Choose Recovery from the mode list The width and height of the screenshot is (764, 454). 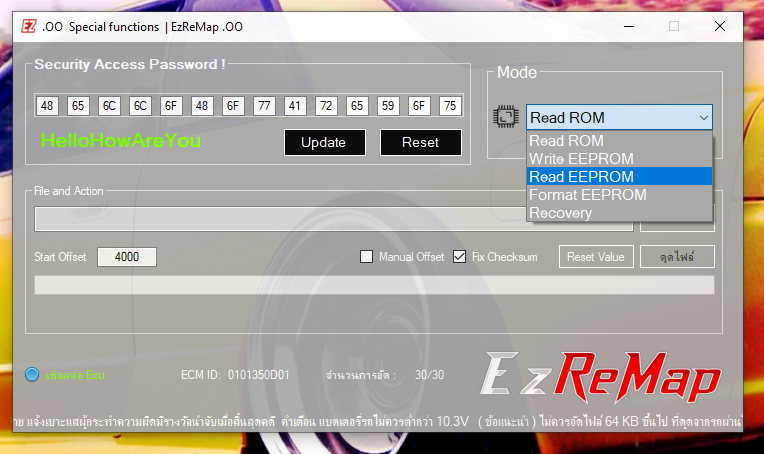click(x=560, y=213)
